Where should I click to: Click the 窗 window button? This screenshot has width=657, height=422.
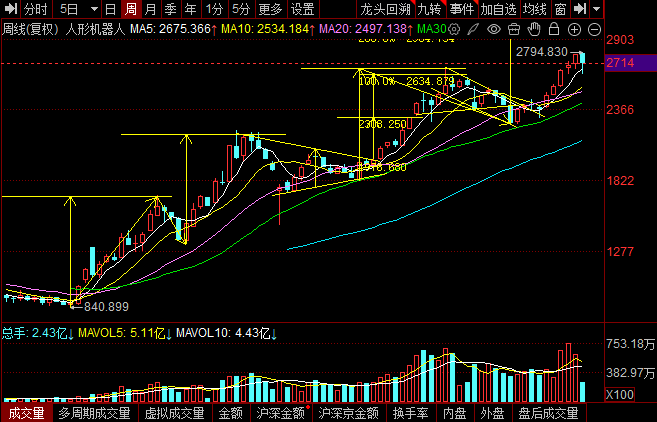560,9
